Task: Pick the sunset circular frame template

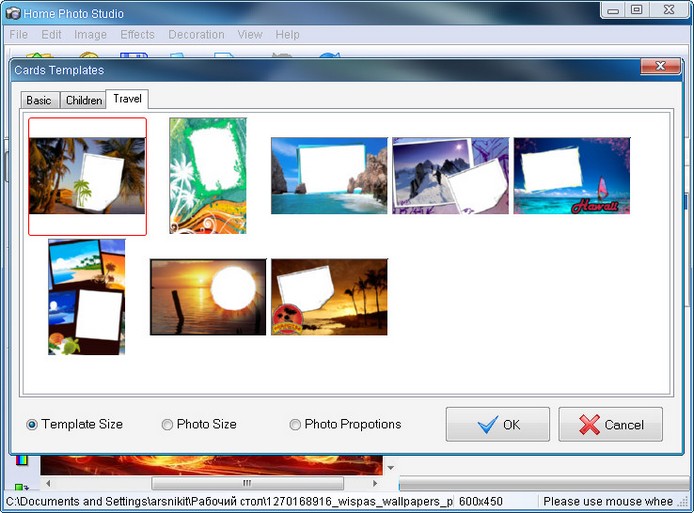Action: [x=208, y=296]
